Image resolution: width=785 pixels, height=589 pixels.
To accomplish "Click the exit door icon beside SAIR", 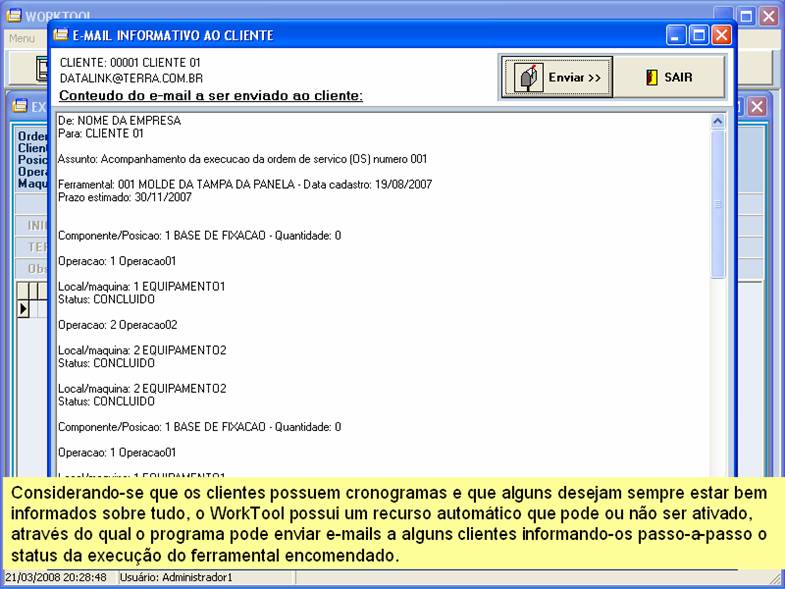I will coord(651,77).
